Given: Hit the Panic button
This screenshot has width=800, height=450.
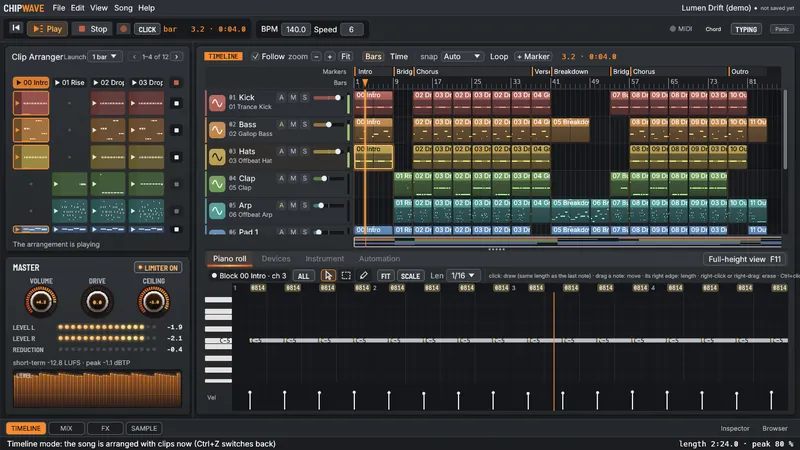Looking at the screenshot, I should click(782, 29).
